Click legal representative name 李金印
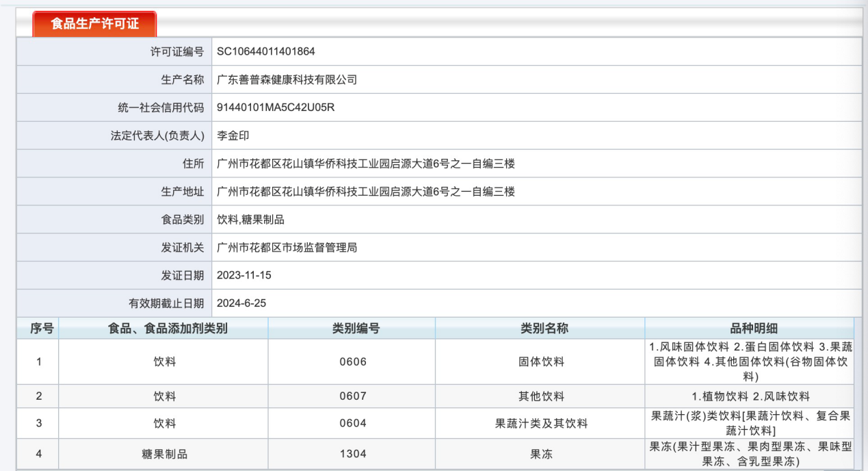Viewport: 868px width, 471px height. (233, 136)
